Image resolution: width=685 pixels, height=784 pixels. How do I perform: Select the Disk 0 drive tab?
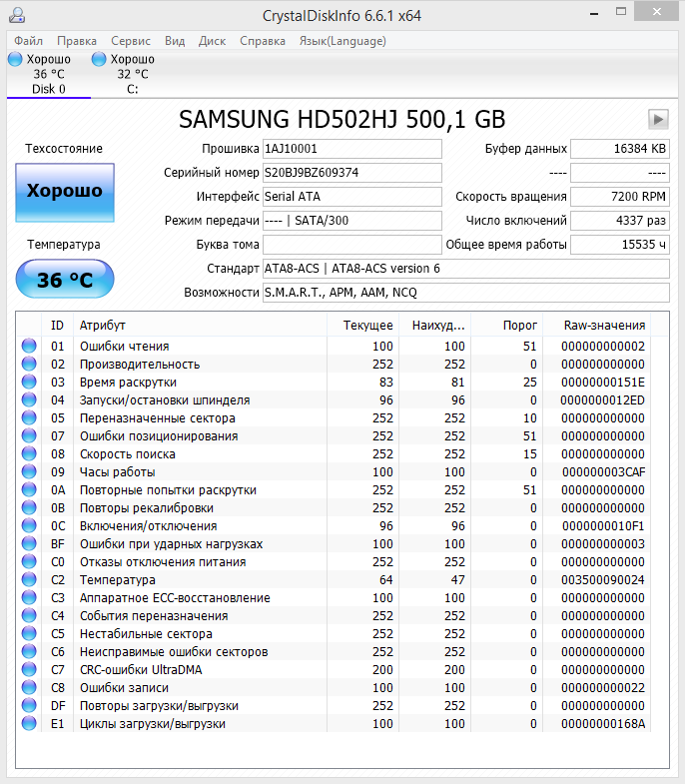[49, 74]
